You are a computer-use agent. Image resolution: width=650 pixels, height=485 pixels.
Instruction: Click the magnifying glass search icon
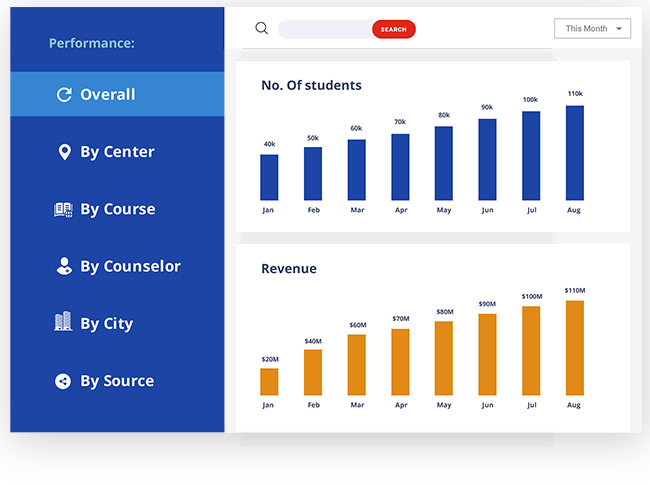click(262, 28)
